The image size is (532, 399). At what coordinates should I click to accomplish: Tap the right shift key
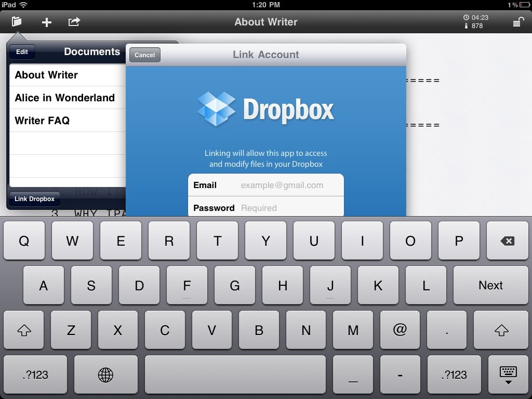click(501, 330)
